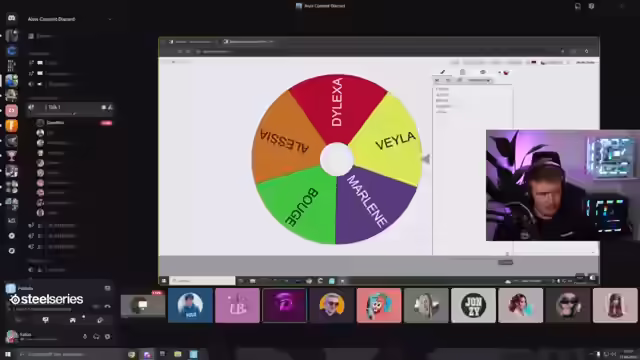Toggle microphone mute in user panel
This screenshot has height=360, width=640.
click(x=85, y=337)
